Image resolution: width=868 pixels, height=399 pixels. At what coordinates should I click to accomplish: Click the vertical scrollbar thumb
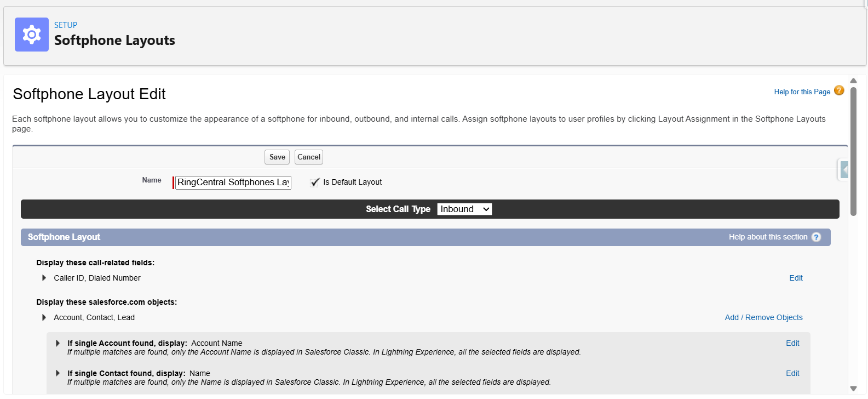tap(853, 151)
